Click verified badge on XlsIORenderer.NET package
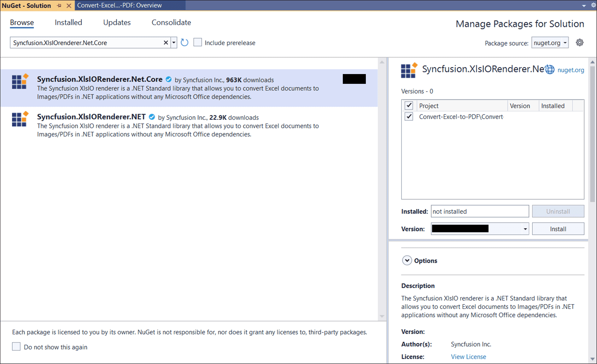Image resolution: width=597 pixels, height=364 pixels. click(152, 117)
